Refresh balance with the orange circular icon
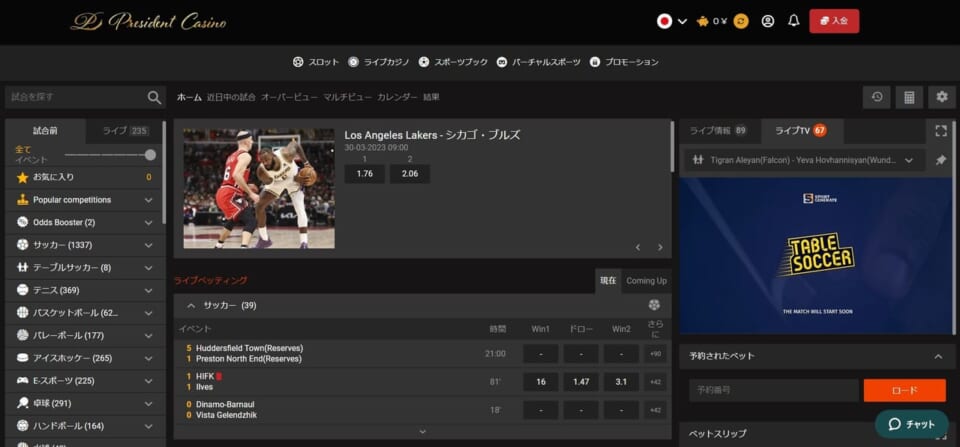Screen dimensions: 960x447 (741, 21)
